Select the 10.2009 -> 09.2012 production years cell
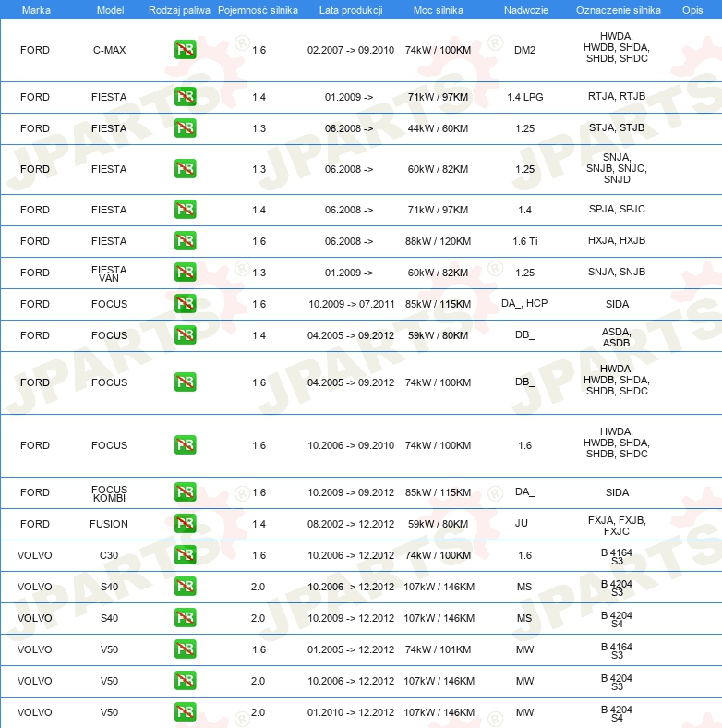 (351, 492)
